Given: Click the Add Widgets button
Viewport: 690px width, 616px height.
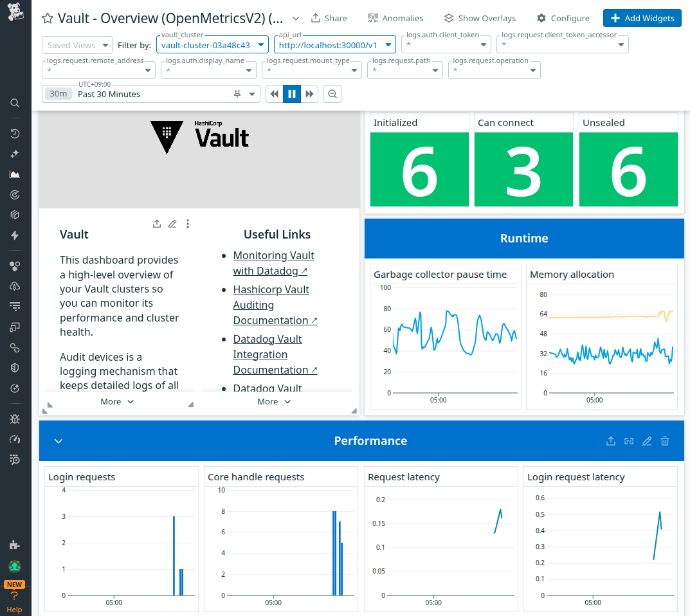Looking at the screenshot, I should (x=642, y=18).
